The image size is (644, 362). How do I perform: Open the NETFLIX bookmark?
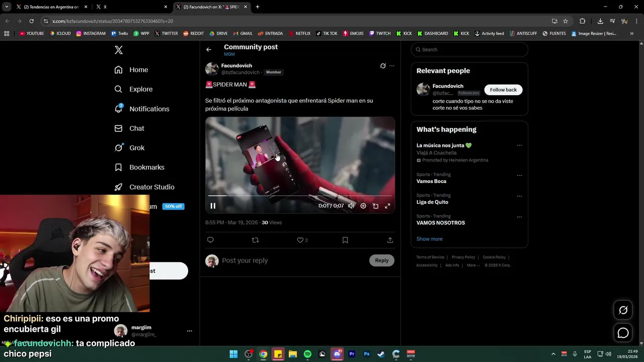point(299,34)
